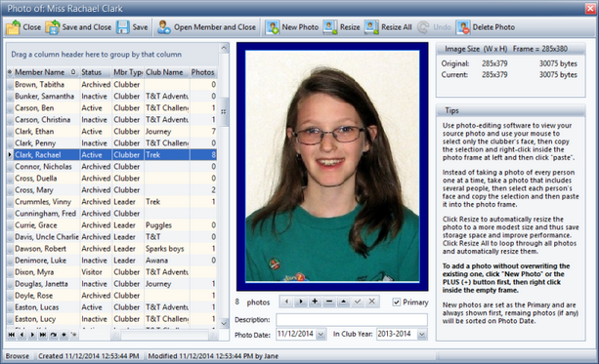Image resolution: width=599 pixels, height=364 pixels.
Task: Select the Dixon, Myra row
Action: [x=112, y=272]
